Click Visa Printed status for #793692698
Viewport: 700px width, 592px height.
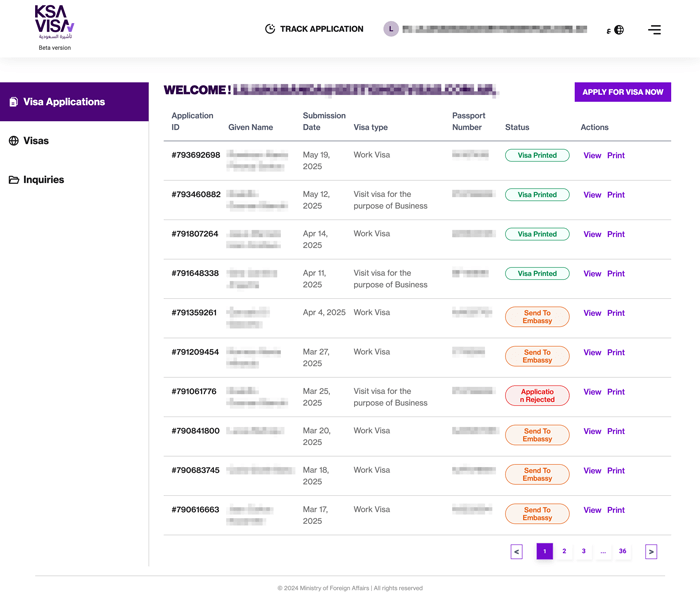coord(537,155)
